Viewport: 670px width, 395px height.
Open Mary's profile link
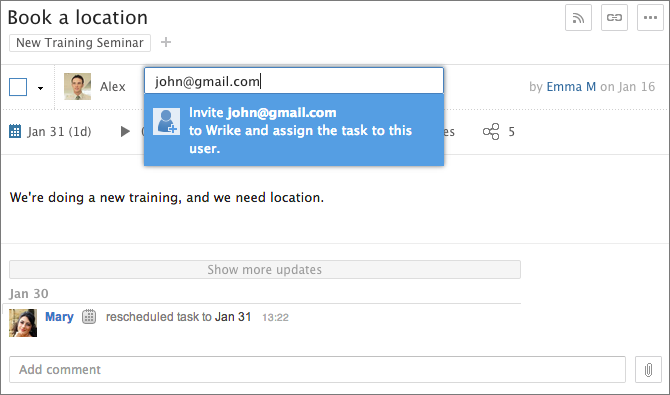59,317
